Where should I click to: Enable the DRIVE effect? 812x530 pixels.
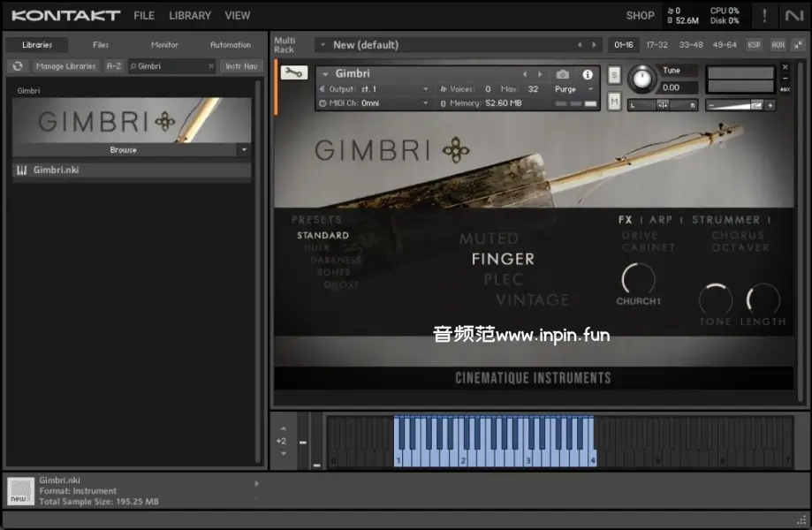click(640, 236)
